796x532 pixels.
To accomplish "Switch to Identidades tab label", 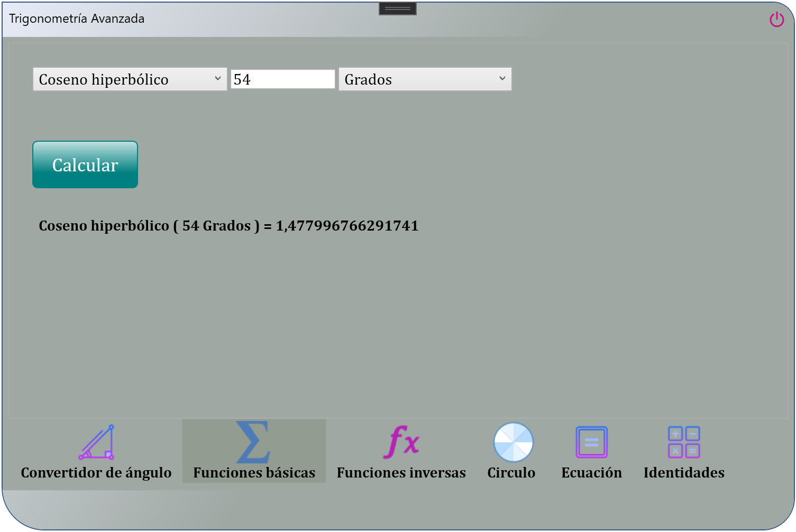I will 684,473.
